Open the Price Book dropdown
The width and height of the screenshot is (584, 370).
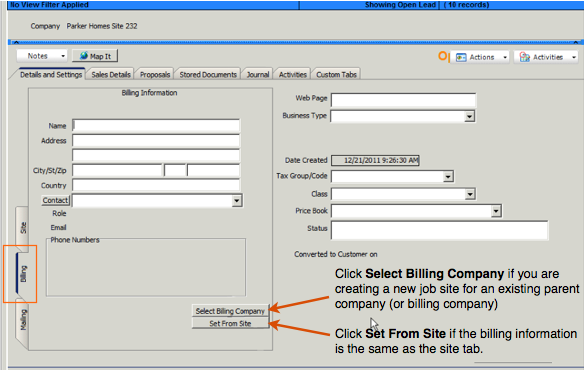click(x=496, y=211)
